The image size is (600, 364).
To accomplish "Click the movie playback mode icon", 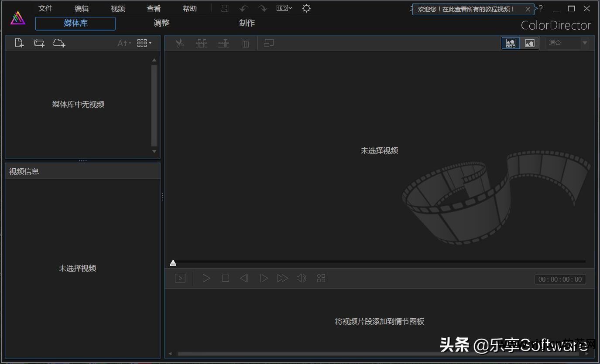I will pos(180,278).
